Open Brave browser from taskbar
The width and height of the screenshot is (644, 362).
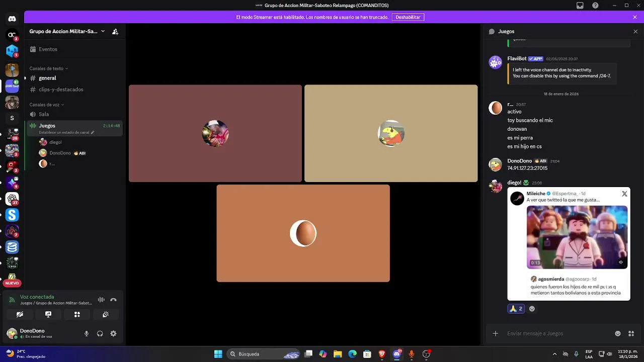point(382,354)
